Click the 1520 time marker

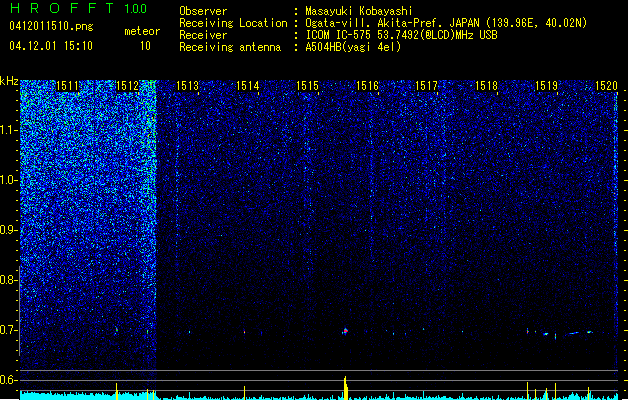606,86
